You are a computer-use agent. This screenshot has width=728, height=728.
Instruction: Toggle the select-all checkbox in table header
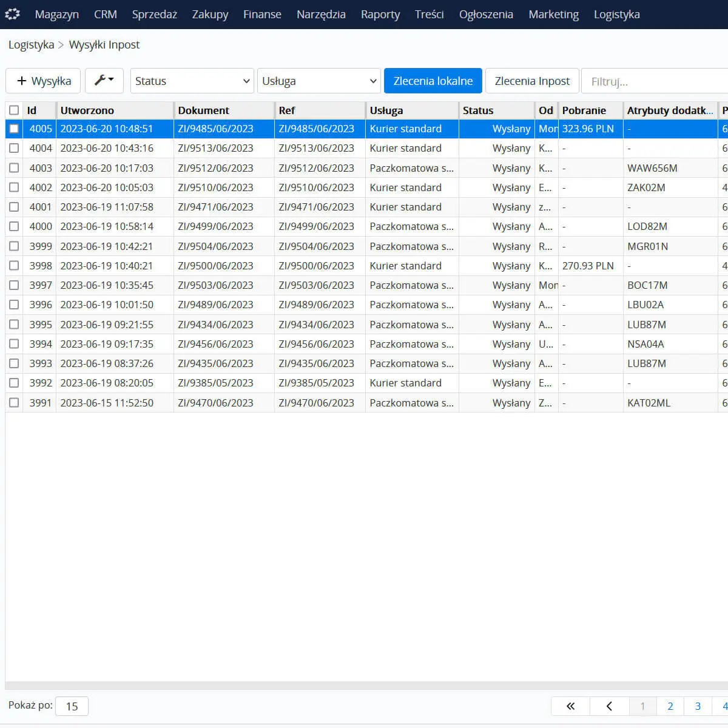pyautogui.click(x=14, y=110)
